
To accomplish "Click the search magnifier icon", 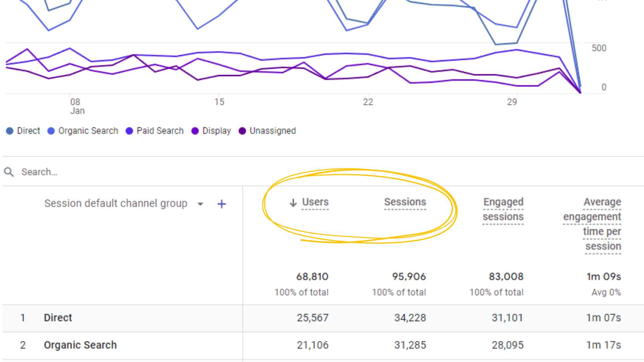I will (x=9, y=172).
